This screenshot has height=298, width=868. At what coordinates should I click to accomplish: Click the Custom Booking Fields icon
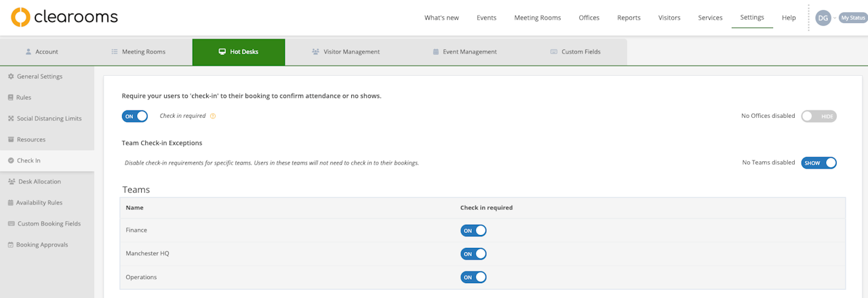12,223
